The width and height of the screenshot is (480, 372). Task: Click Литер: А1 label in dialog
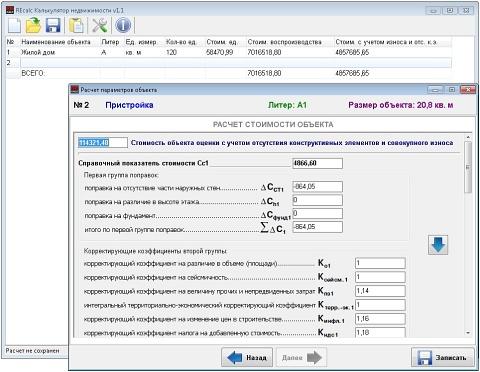pos(287,105)
